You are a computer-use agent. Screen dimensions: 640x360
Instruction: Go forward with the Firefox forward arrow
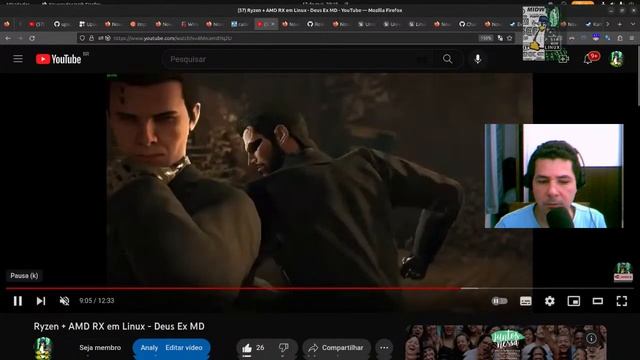20,38
